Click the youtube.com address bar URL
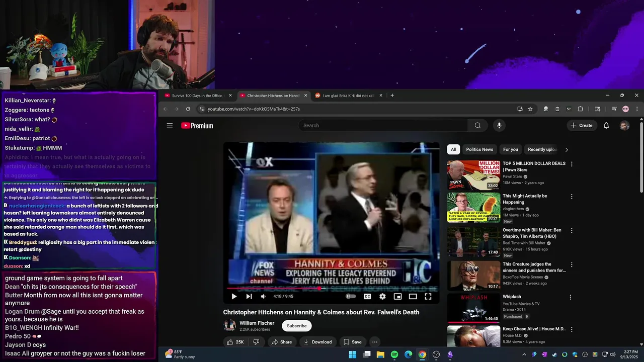 tap(254, 109)
